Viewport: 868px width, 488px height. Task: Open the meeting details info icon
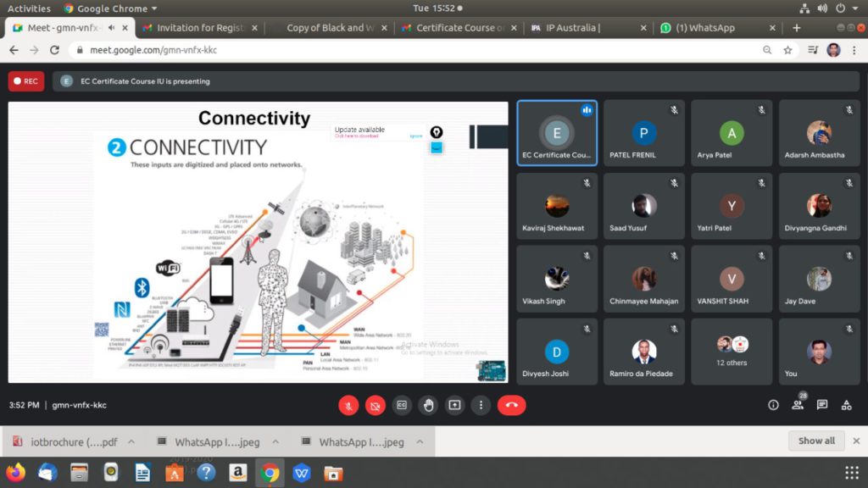click(x=773, y=405)
